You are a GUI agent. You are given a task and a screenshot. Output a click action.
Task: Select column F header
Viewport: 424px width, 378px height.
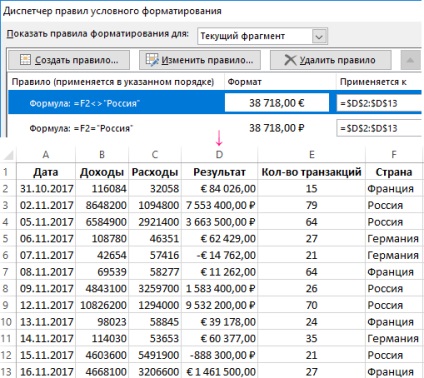[394, 155]
